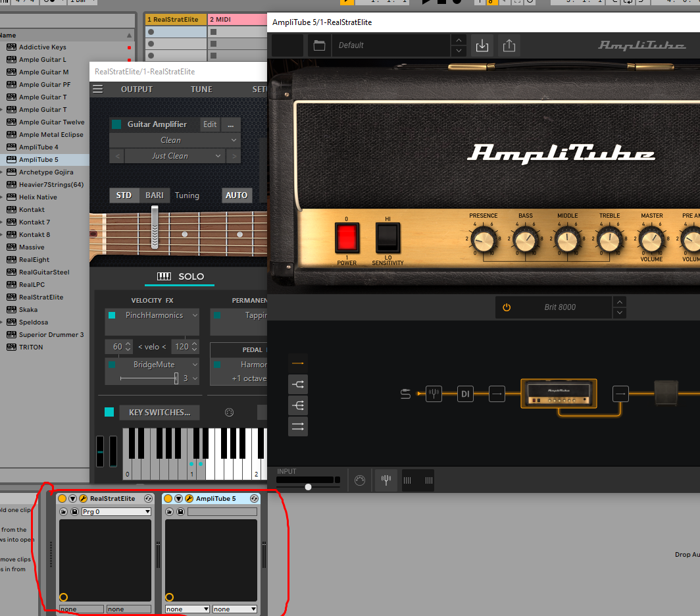This screenshot has width=700, height=616.
Task: Toggle RealStratElite device activator on/off
Action: click(62, 498)
